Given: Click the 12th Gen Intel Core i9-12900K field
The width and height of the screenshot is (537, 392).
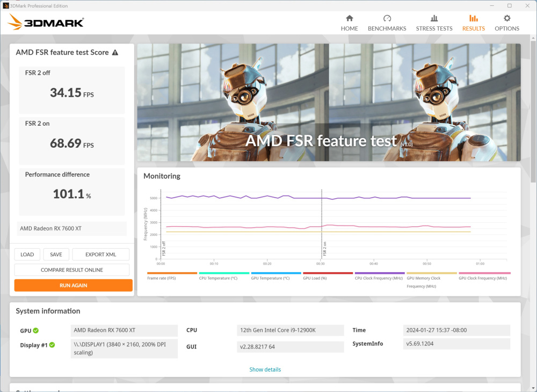Looking at the screenshot, I should click(290, 330).
